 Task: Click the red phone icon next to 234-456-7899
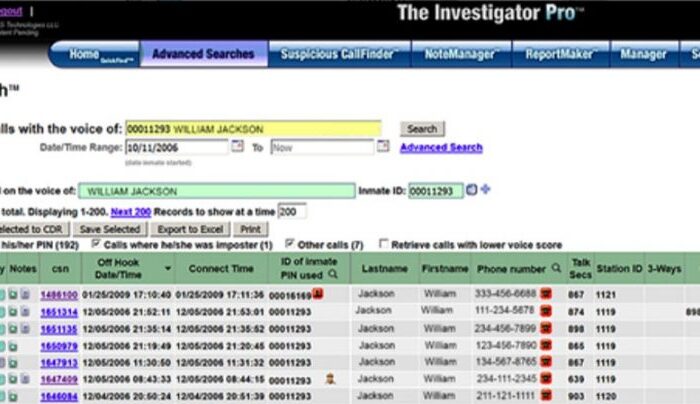(x=546, y=328)
